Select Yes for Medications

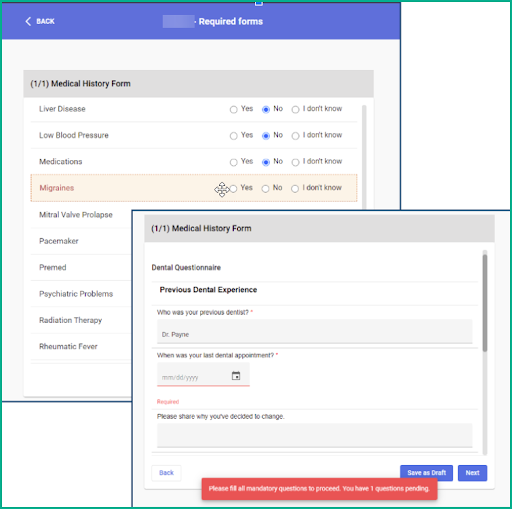(233, 162)
